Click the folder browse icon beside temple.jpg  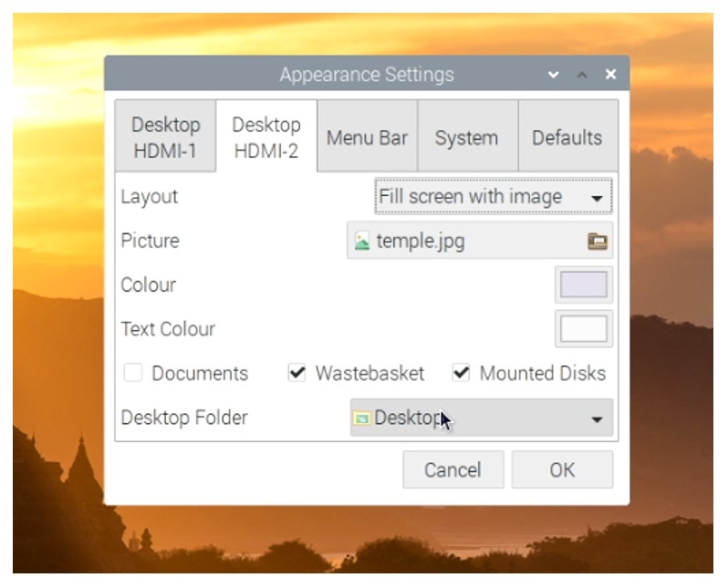pyautogui.click(x=597, y=241)
